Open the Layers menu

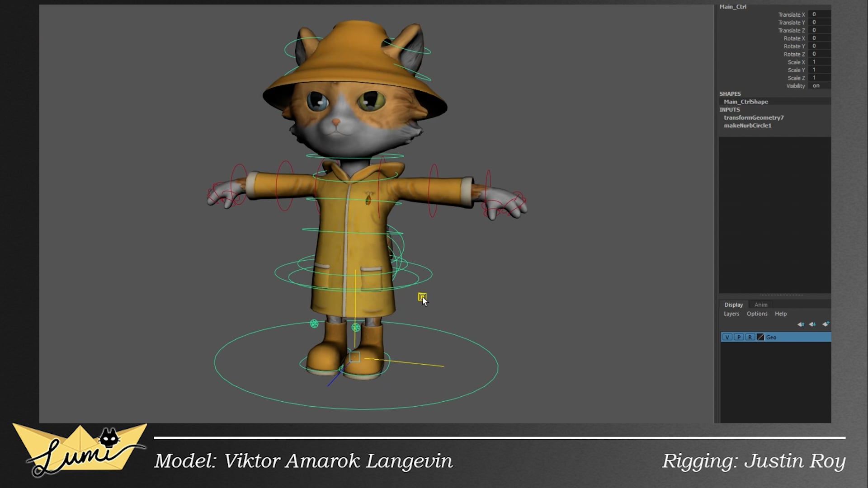(x=731, y=314)
